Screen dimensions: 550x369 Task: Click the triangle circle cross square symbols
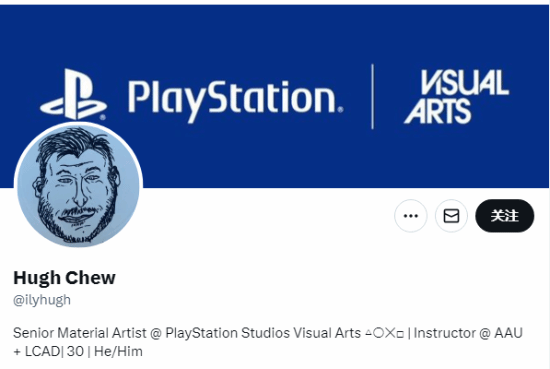pyautogui.click(x=384, y=333)
